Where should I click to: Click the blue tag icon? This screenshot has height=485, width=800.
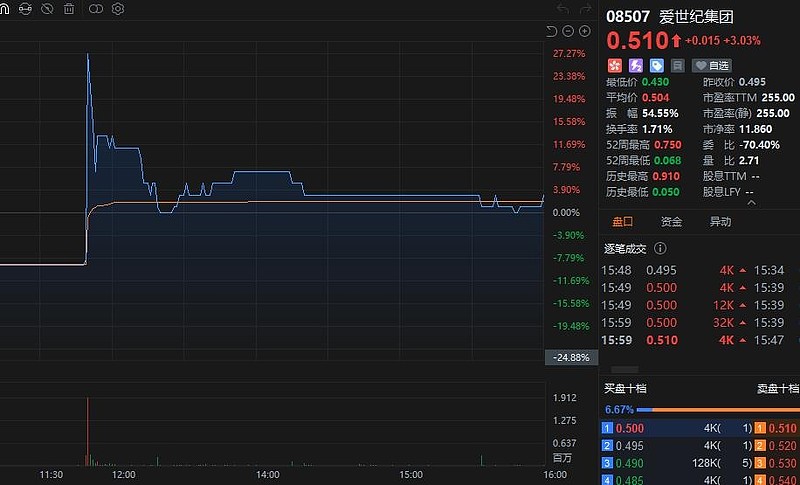click(x=657, y=65)
